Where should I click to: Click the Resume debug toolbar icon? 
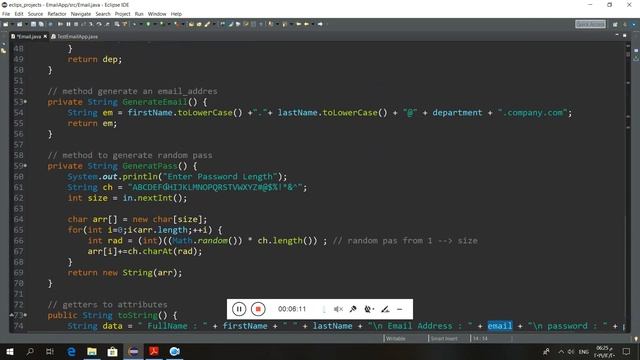click(x=60, y=24)
